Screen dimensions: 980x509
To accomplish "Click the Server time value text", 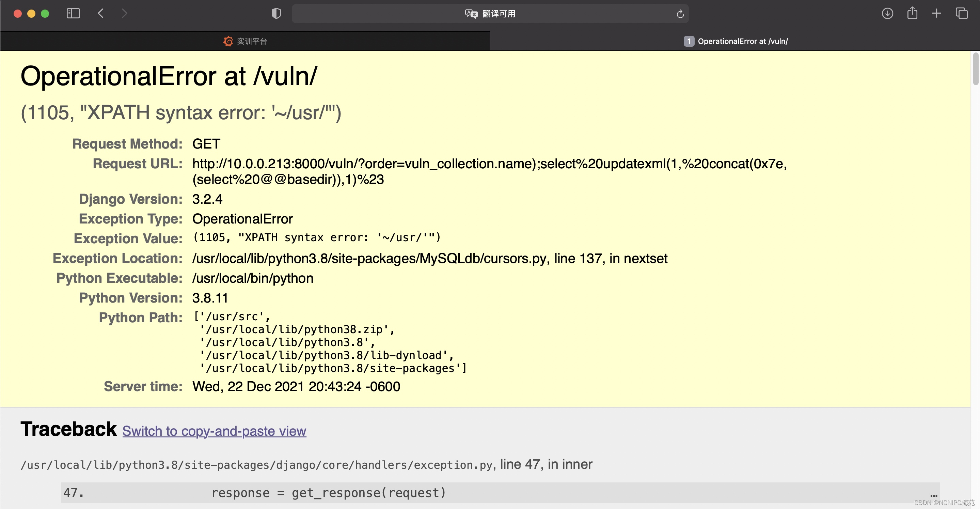I will tap(296, 386).
